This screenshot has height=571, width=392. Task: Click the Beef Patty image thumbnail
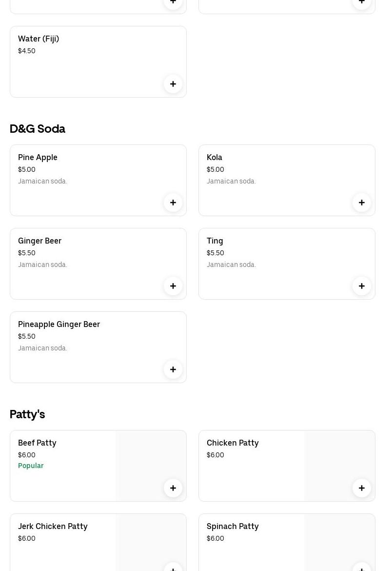pyautogui.click(x=146, y=459)
